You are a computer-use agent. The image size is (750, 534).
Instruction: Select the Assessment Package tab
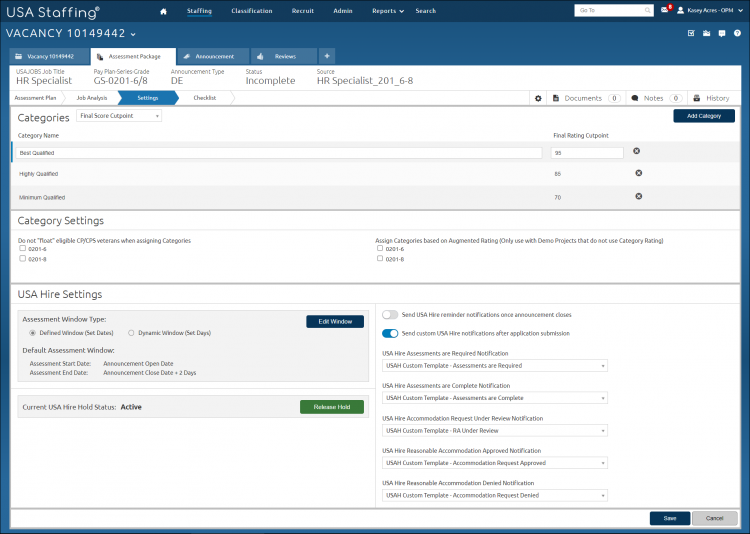coord(133,56)
